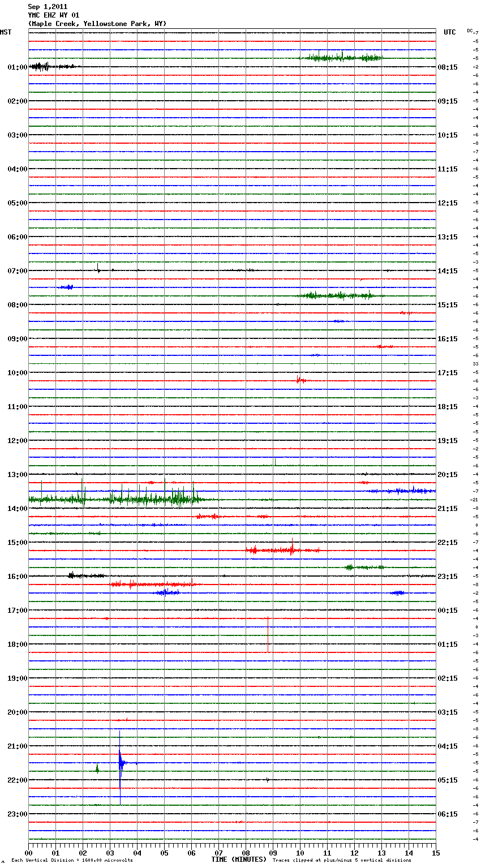Select the 01:00 MST hour label

18,67
